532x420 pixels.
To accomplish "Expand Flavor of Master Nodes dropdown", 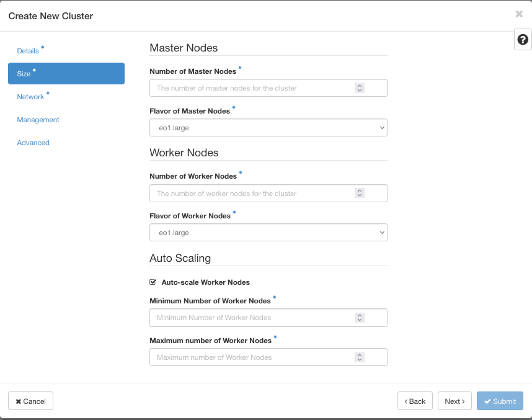I will click(268, 128).
